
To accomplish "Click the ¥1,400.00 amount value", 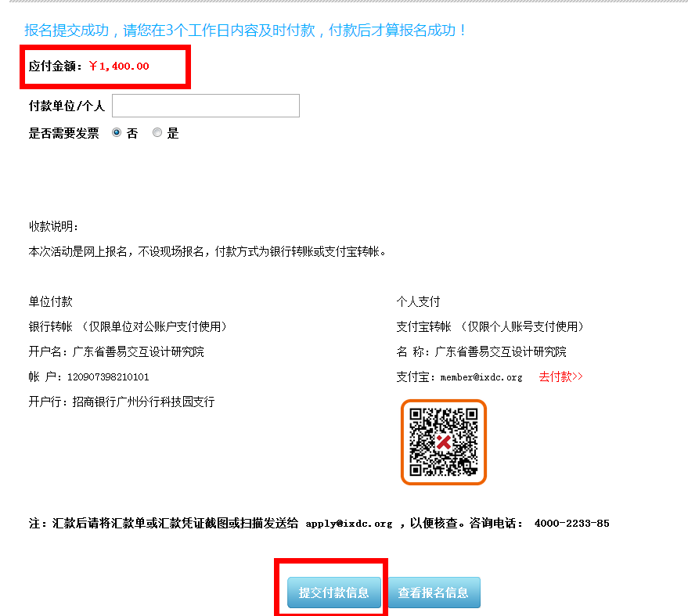I will tap(119, 67).
